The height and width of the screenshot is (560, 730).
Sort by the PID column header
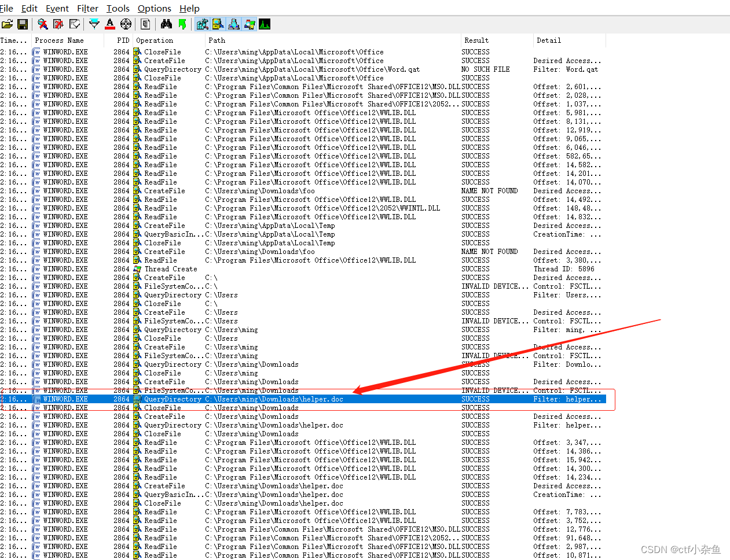click(119, 40)
